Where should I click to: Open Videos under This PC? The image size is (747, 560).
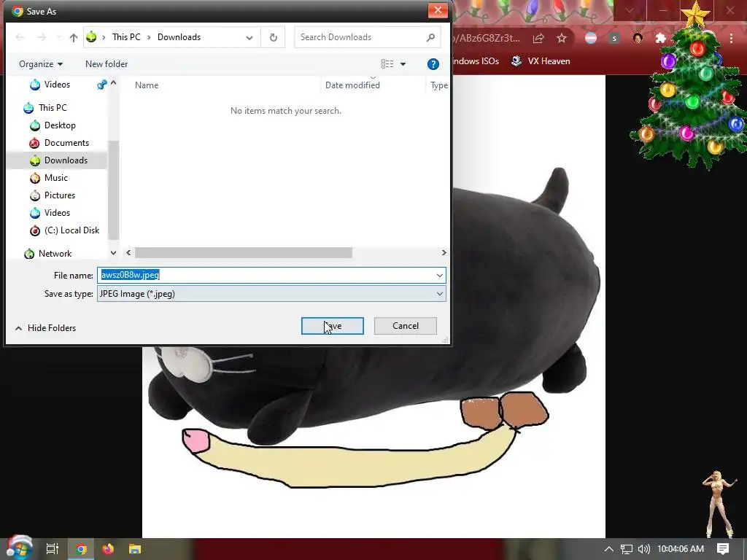(57, 213)
